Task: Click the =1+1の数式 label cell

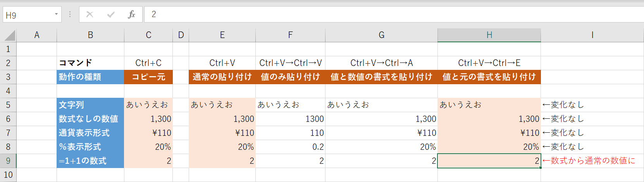Action: pos(90,161)
